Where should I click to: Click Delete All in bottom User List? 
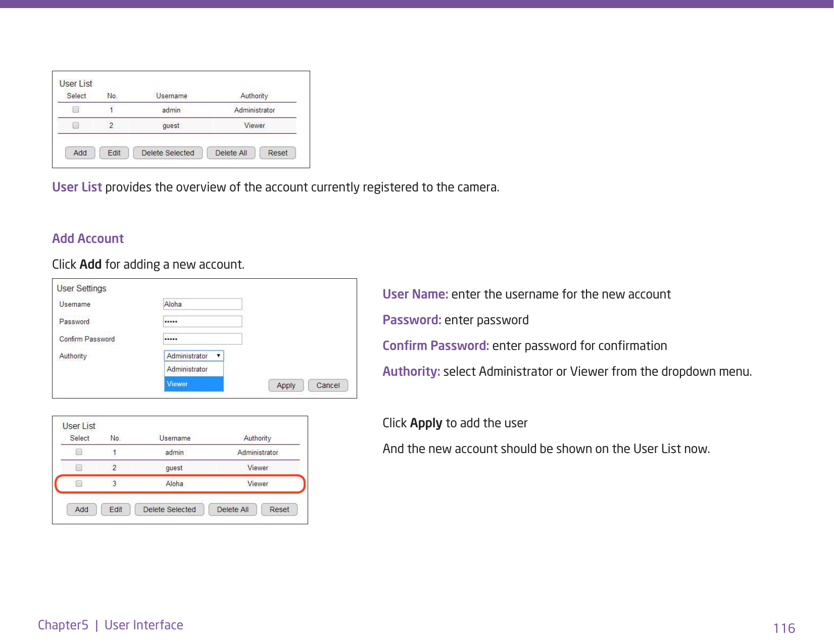click(232, 510)
